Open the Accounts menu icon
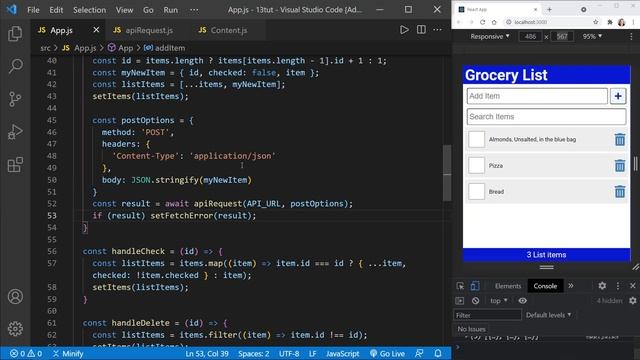This screenshot has width=640, height=360. 15,297
